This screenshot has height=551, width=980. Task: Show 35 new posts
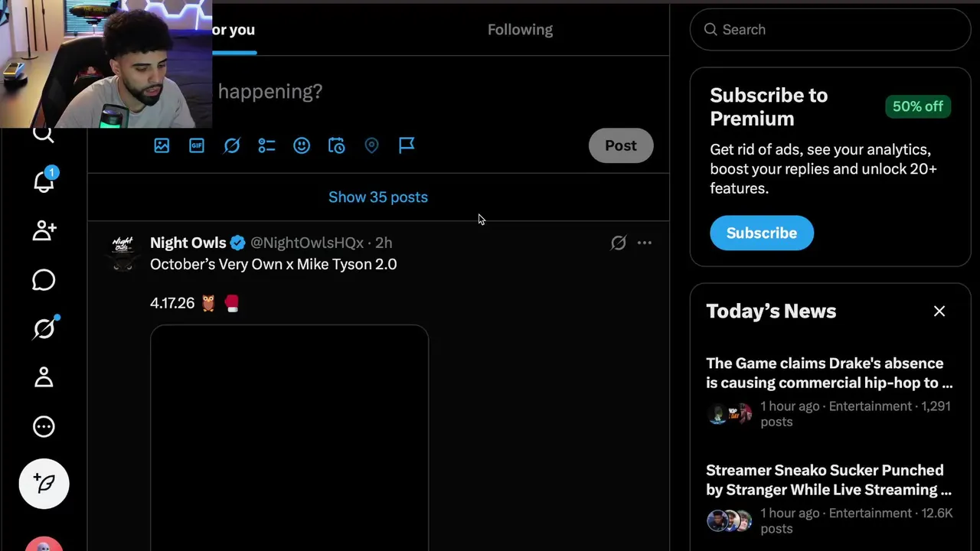click(x=378, y=197)
